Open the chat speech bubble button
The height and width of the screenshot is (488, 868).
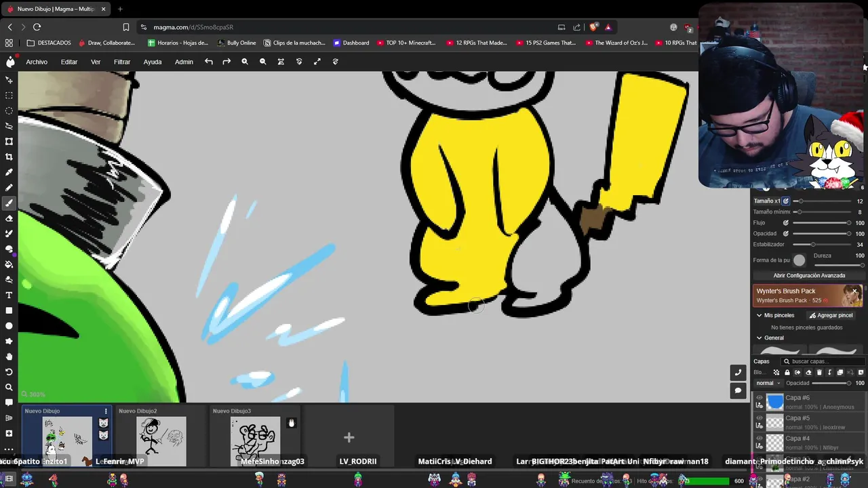click(738, 390)
